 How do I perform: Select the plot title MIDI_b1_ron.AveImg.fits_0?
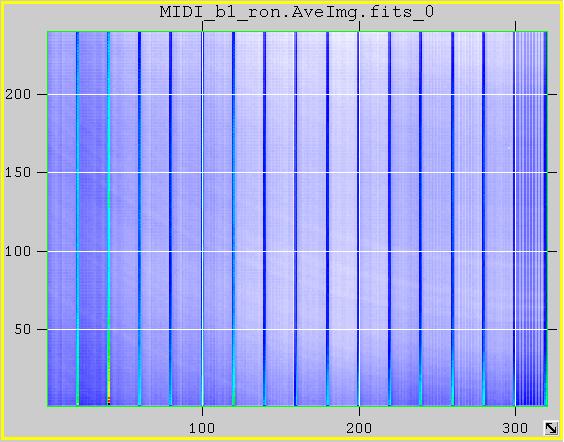click(x=297, y=12)
